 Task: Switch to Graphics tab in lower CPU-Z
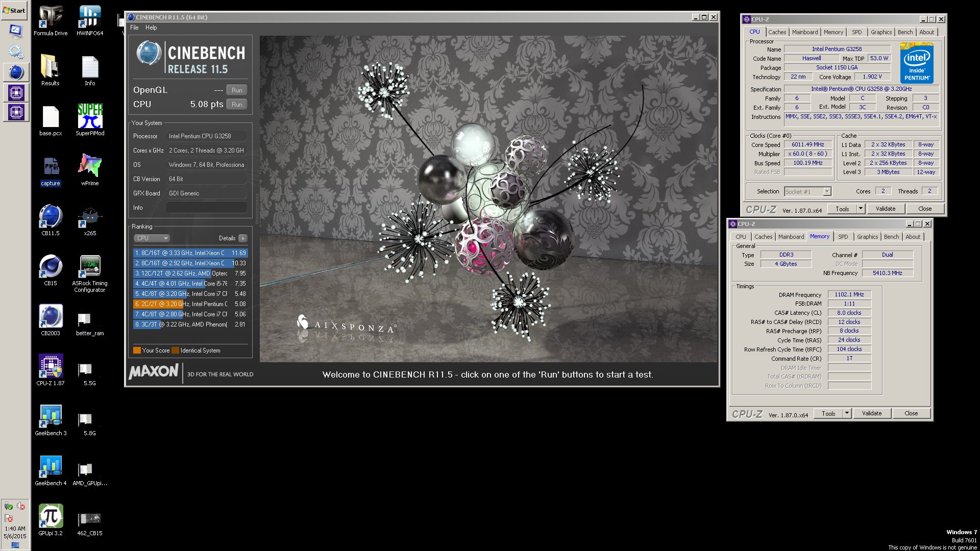868,237
